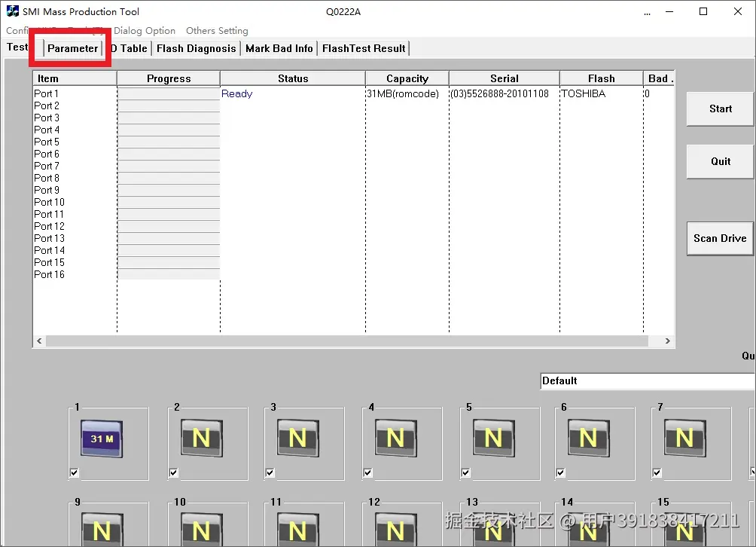
Task: Click the port 3 N drive icon
Action: click(298, 438)
